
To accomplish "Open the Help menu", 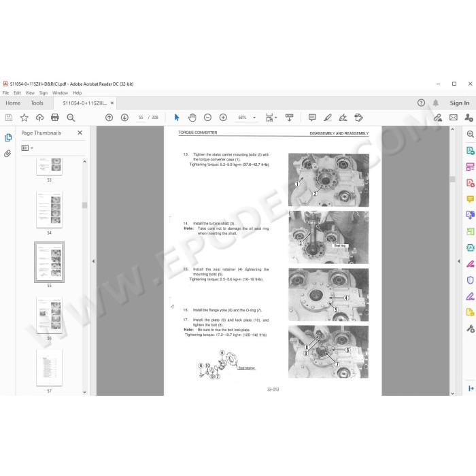I will point(77,93).
